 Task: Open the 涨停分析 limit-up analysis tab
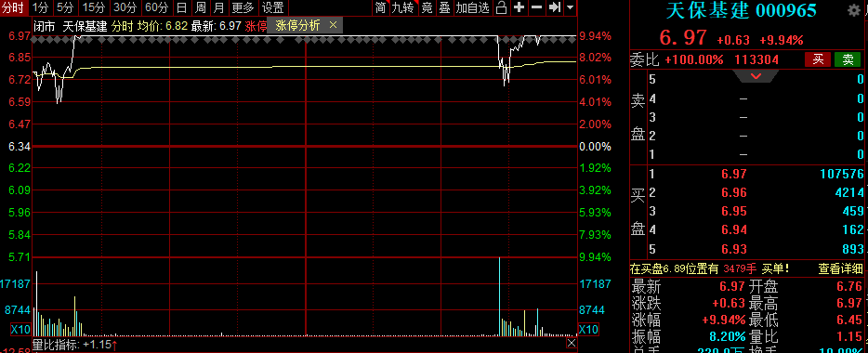[x=297, y=25]
